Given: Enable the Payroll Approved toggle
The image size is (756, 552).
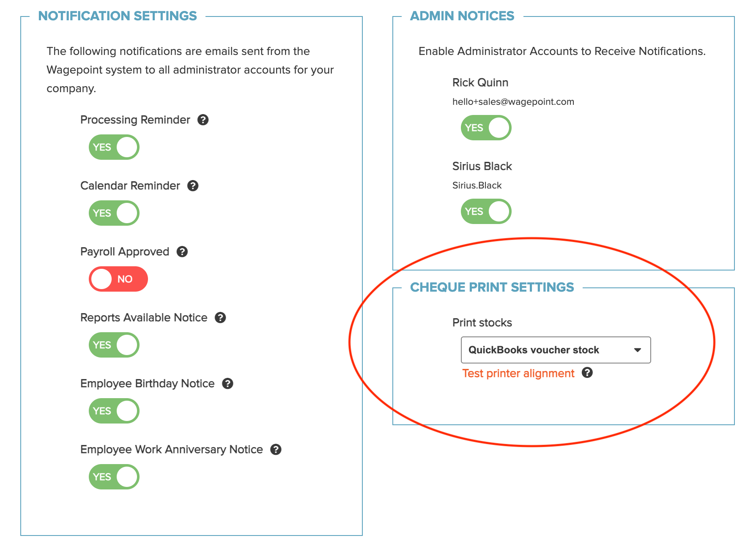Looking at the screenshot, I should 118,279.
